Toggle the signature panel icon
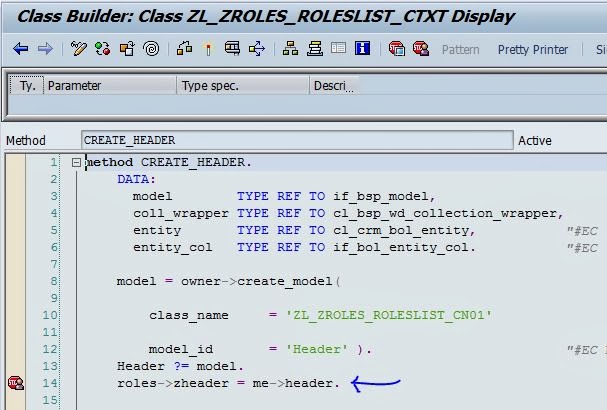 tap(339, 48)
